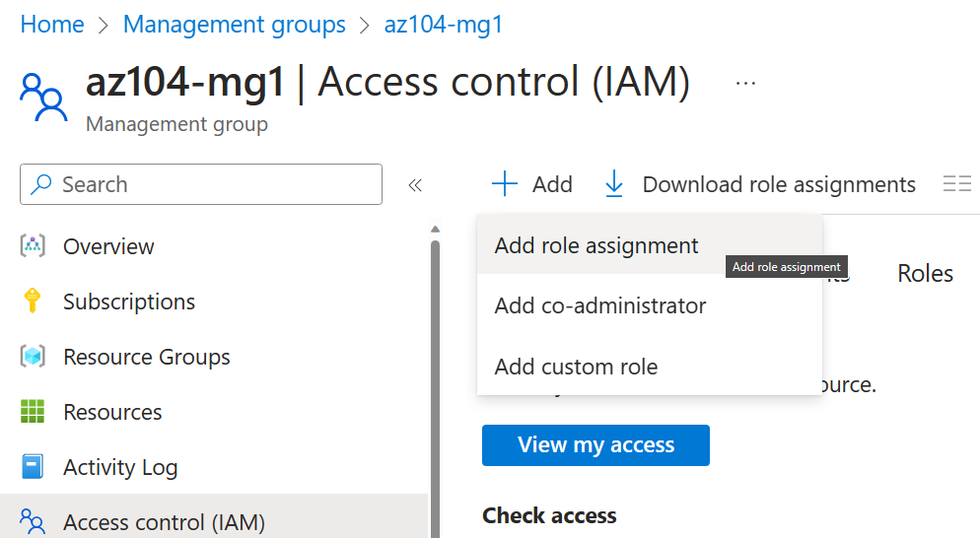Go to Home breadcrumb link

(x=52, y=25)
